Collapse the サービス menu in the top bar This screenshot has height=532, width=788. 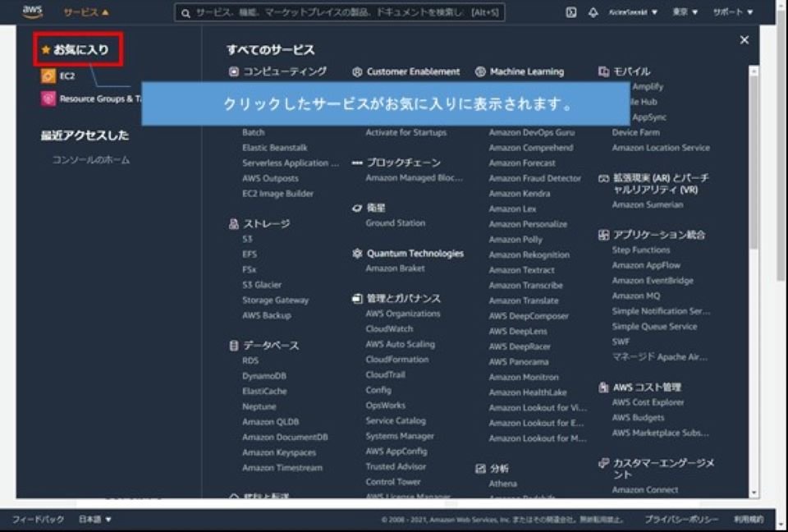pos(86,12)
